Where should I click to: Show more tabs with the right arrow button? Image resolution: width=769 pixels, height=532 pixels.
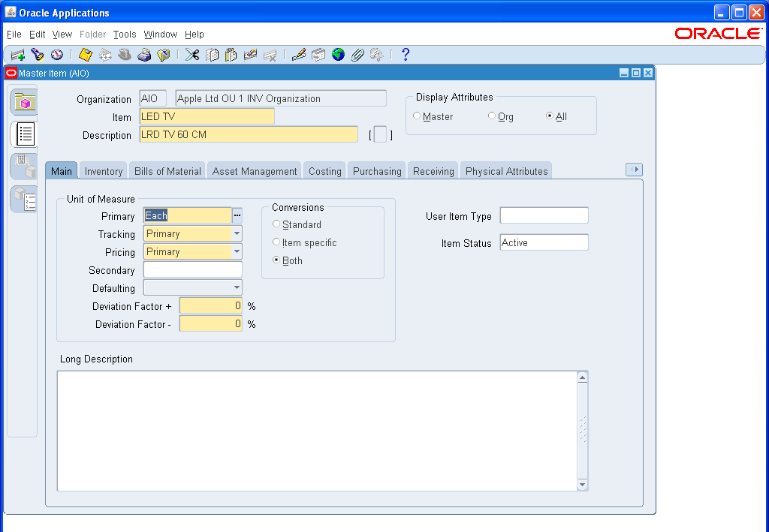point(635,170)
